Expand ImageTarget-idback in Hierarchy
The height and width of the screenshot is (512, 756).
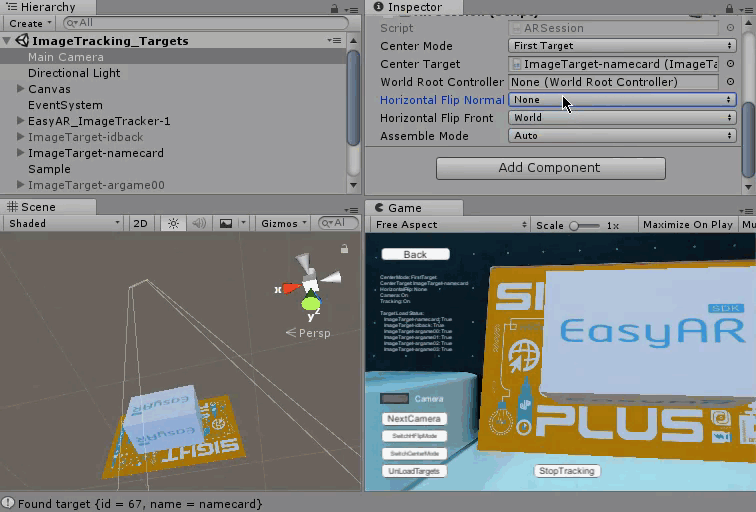pos(20,136)
